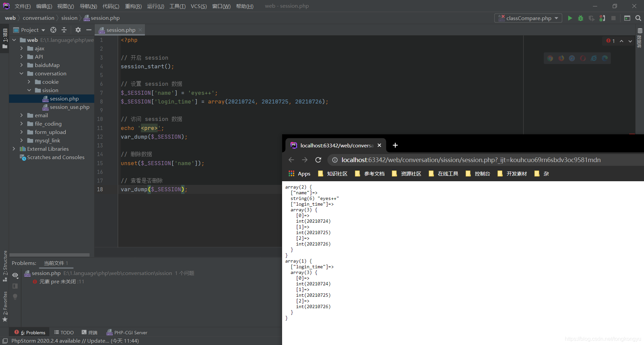
Task: Switch to the TODO tab
Action: point(64,332)
